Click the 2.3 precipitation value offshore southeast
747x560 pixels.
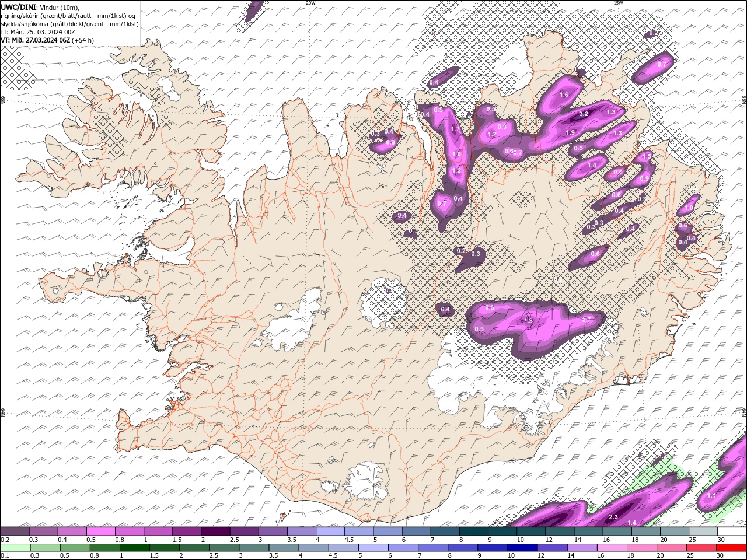click(x=613, y=517)
